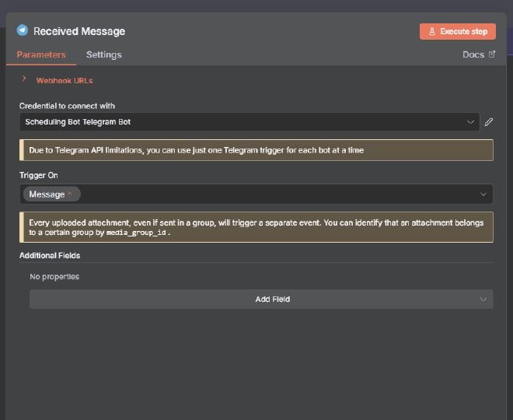513x420 pixels.
Task: Switch to the Settings tab
Action: point(103,54)
